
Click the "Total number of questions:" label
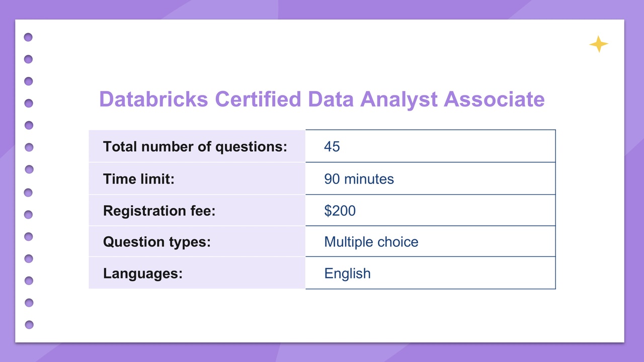(195, 147)
